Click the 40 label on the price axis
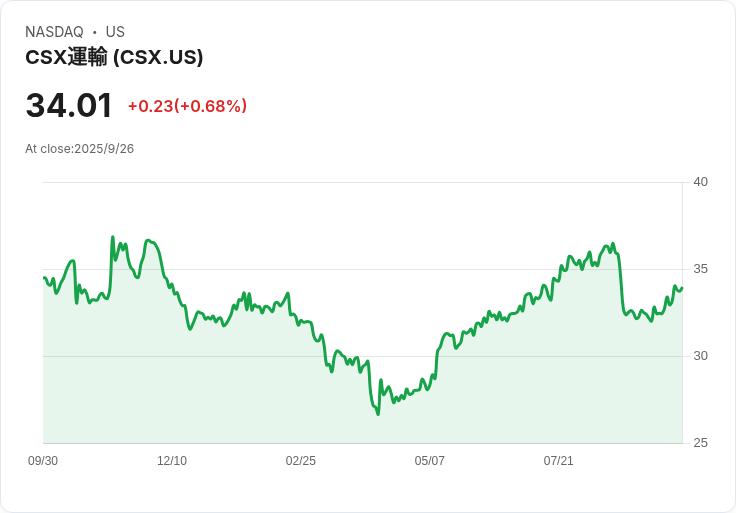736x513 pixels. pos(700,182)
